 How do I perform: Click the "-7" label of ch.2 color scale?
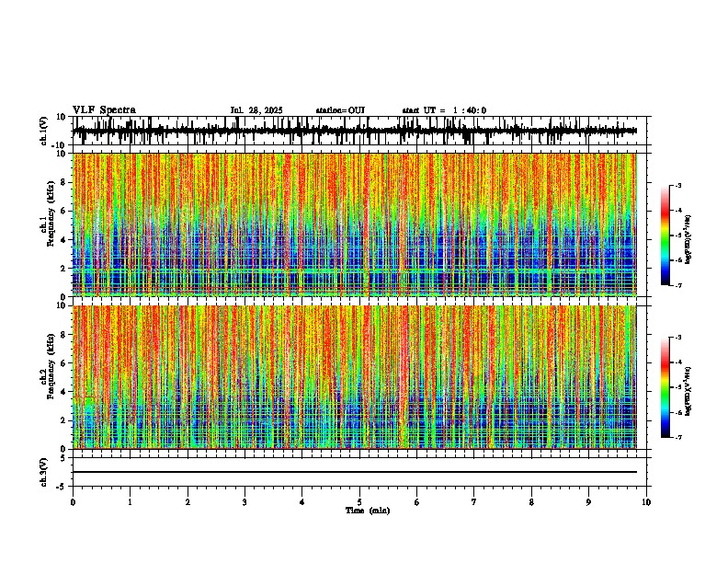tap(677, 437)
